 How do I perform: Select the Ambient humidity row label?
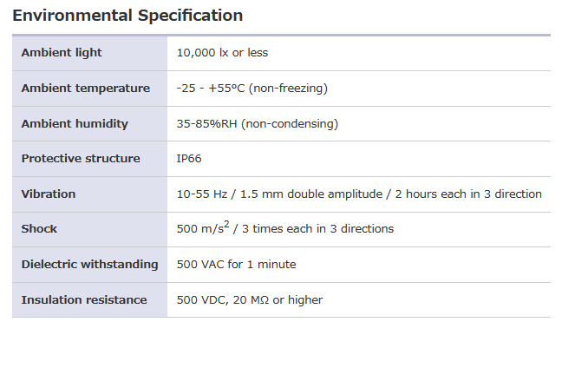coord(75,124)
